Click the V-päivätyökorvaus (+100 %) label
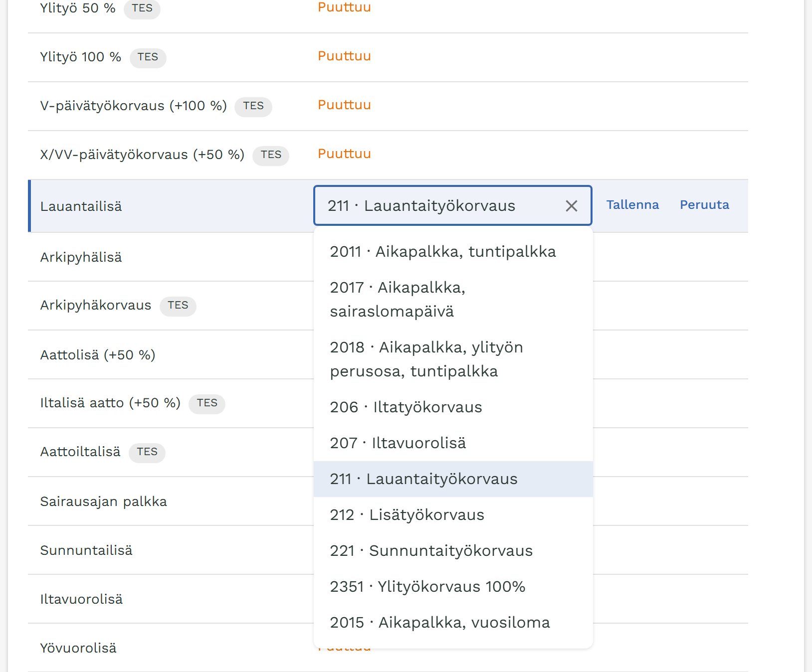812x672 pixels. [134, 106]
